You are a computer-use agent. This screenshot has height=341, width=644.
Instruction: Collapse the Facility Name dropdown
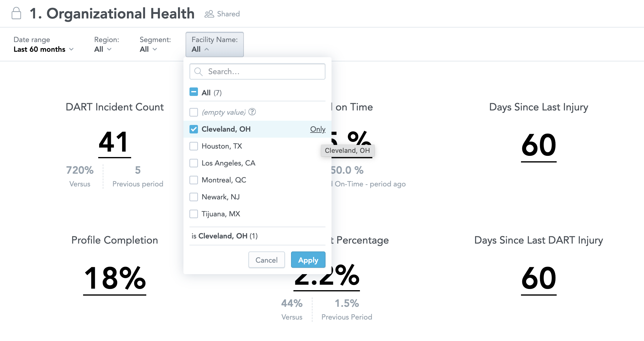[x=215, y=44]
